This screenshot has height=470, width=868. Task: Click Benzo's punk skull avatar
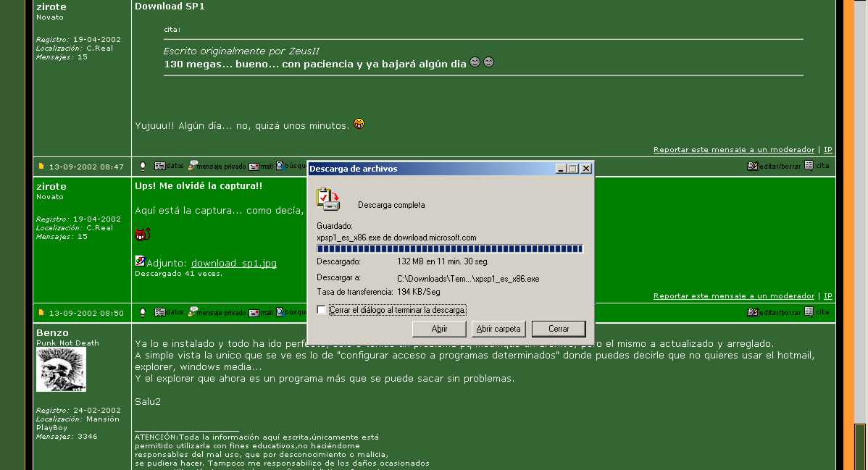[61, 370]
